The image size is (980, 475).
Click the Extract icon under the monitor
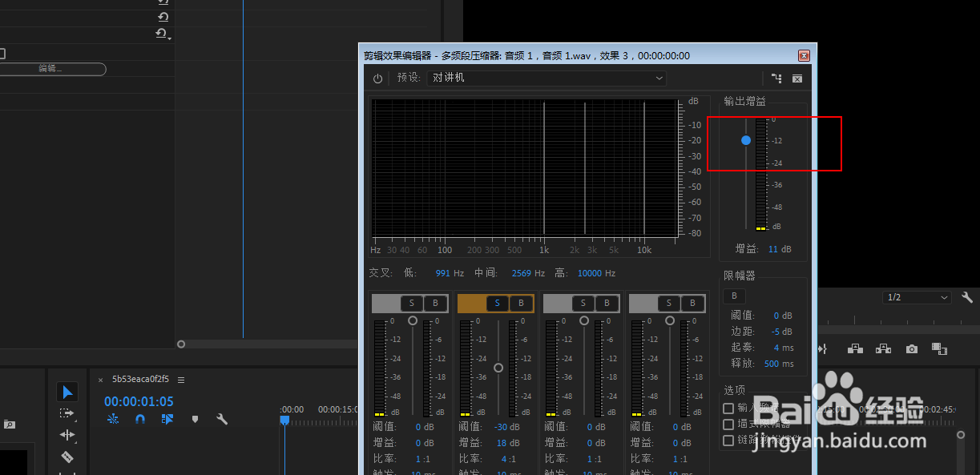(x=882, y=348)
